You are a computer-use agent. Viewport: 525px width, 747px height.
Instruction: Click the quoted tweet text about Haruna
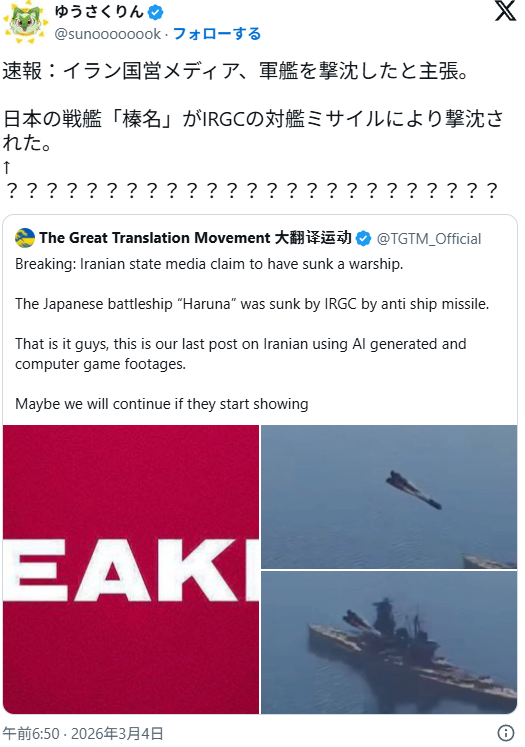(x=252, y=304)
